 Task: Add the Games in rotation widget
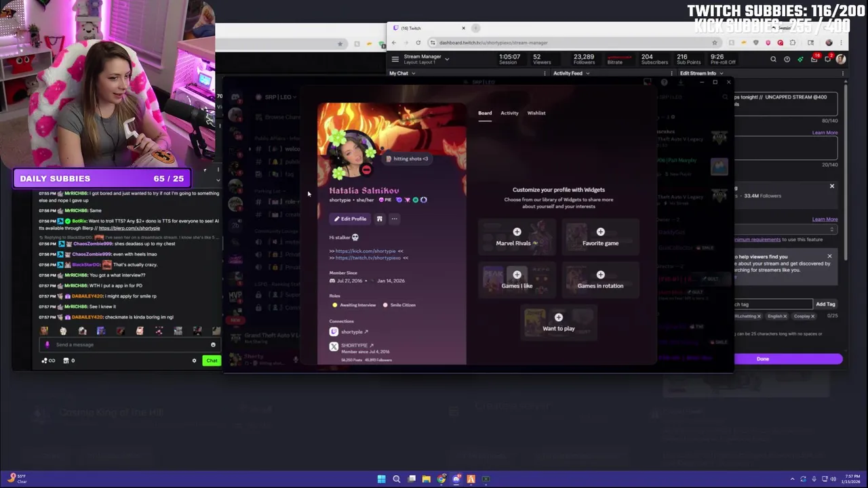[x=600, y=280]
